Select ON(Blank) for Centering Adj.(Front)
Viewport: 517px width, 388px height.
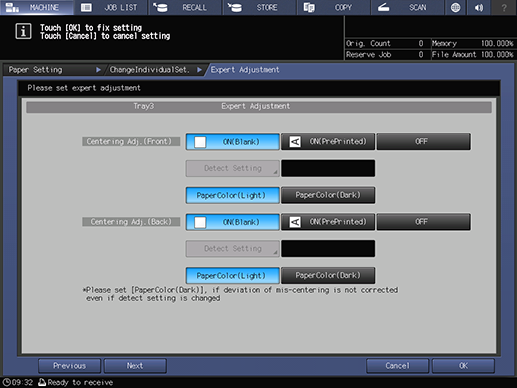click(232, 142)
